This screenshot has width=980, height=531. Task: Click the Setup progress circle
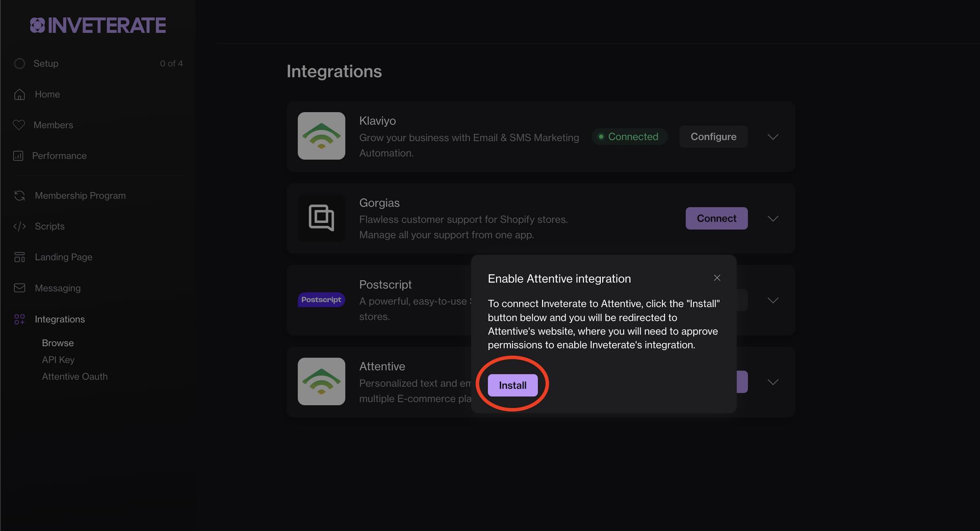click(19, 64)
